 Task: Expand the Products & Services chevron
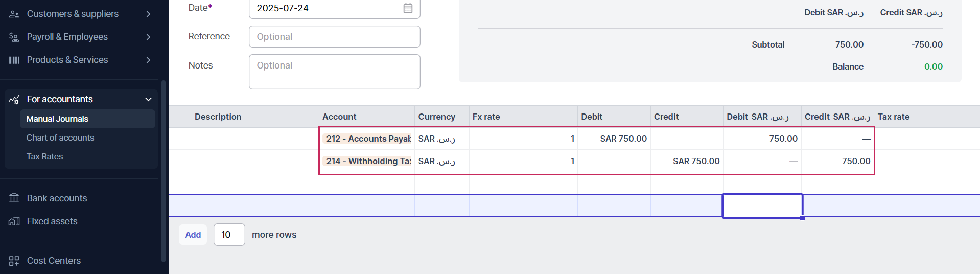point(148,60)
